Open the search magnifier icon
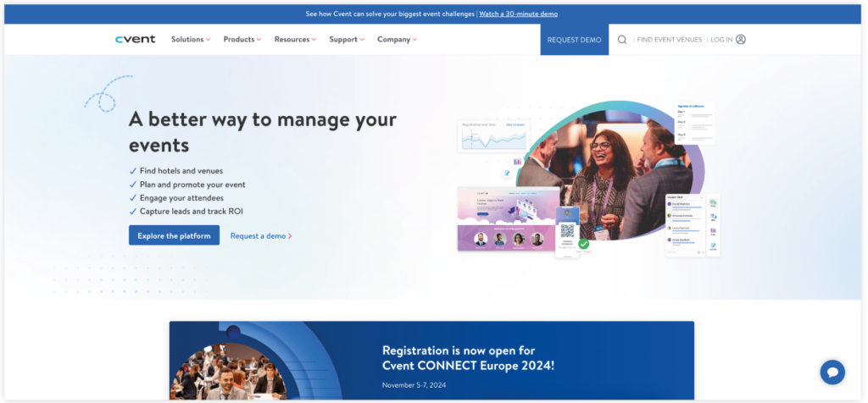Image resolution: width=868 pixels, height=403 pixels. pos(622,40)
